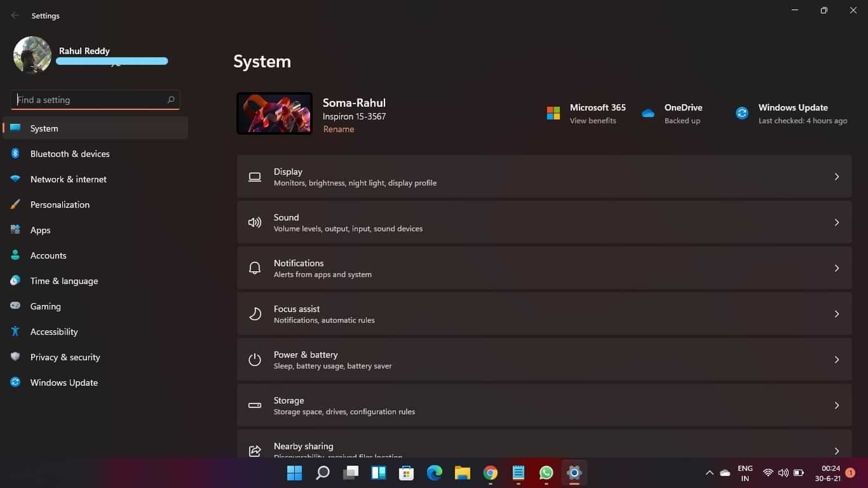Expand the Storage row chevron

(x=837, y=405)
